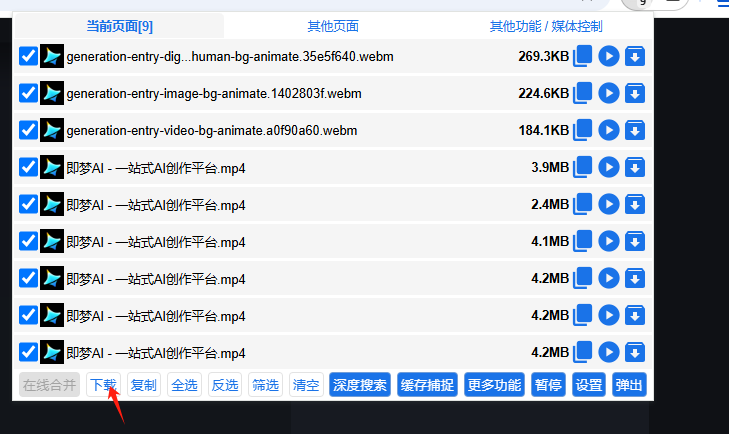
Task: Uncheck the image-bg-animate.1402803f.webm checkbox
Action: click(x=28, y=93)
